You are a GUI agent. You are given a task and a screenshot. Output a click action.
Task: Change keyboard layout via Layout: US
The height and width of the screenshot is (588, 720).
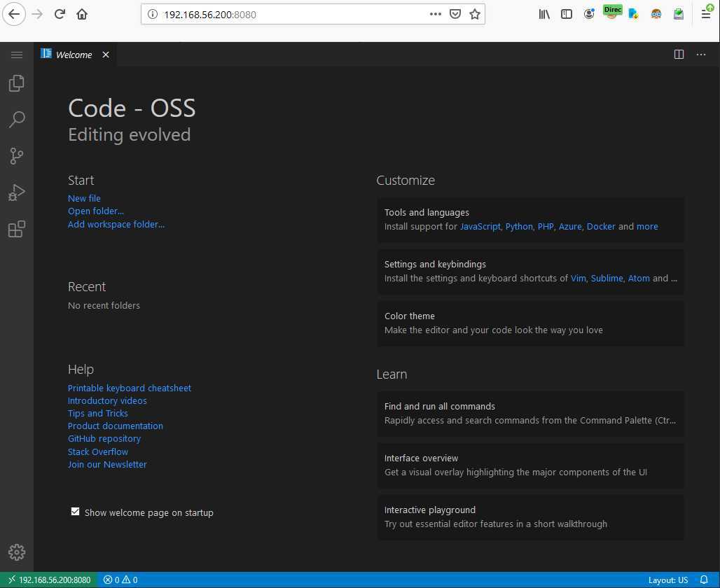[667, 580]
